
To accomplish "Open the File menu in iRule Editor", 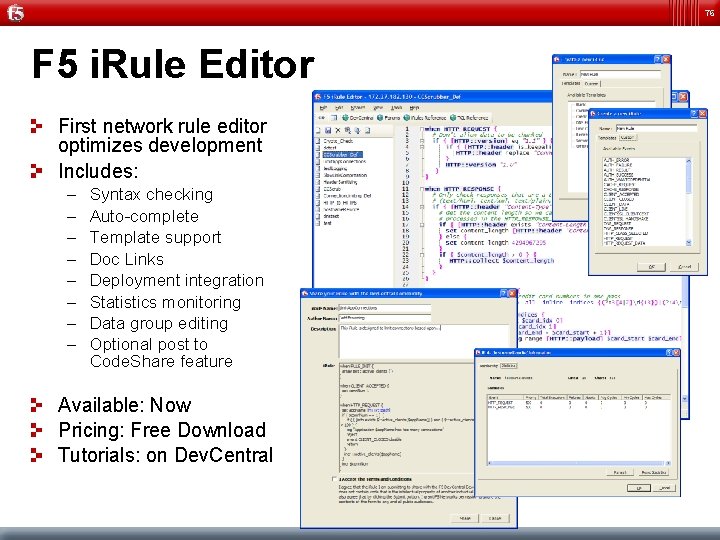I will 323,107.
